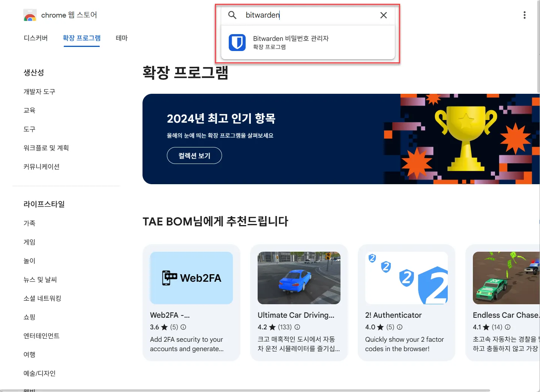540x392 pixels.
Task: Open the Web2FA extension thumbnail
Action: click(x=191, y=278)
